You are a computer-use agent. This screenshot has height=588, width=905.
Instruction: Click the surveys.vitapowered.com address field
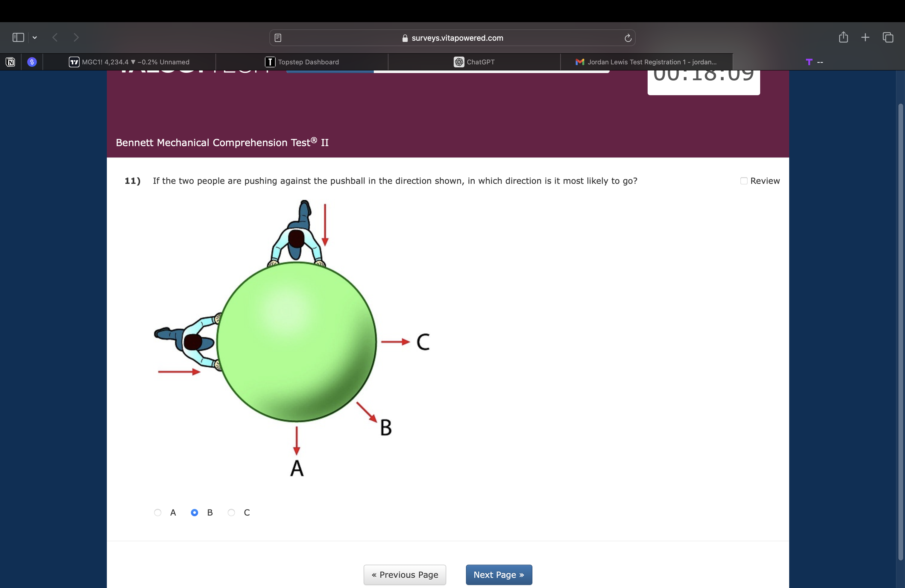pyautogui.click(x=452, y=38)
